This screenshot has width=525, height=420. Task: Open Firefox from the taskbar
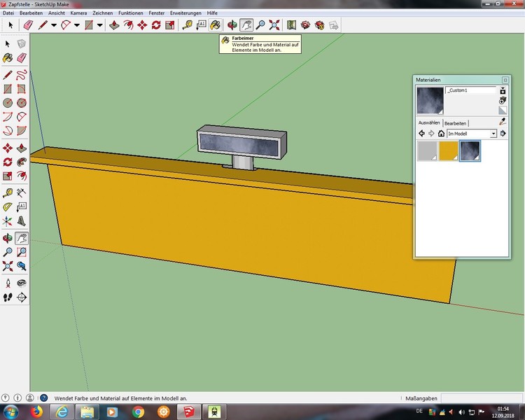pos(36,412)
